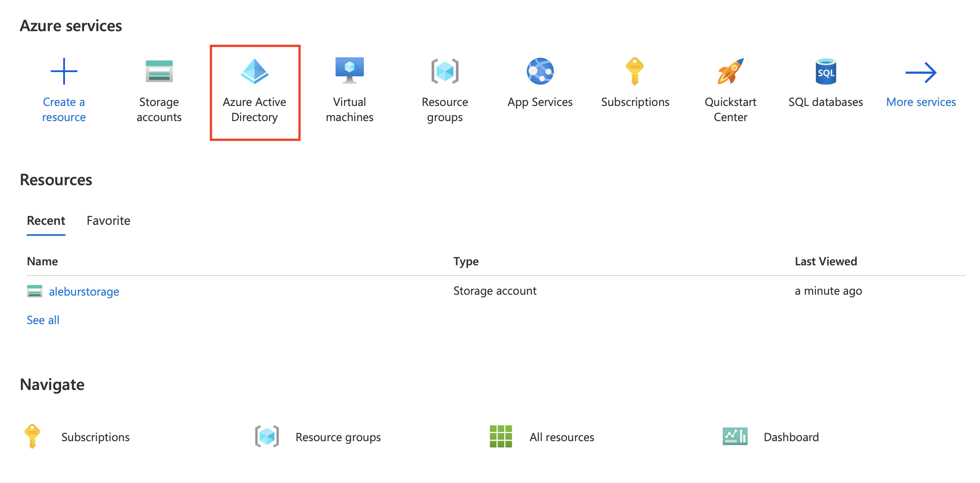Open the Dashboard chart icon

tap(735, 436)
